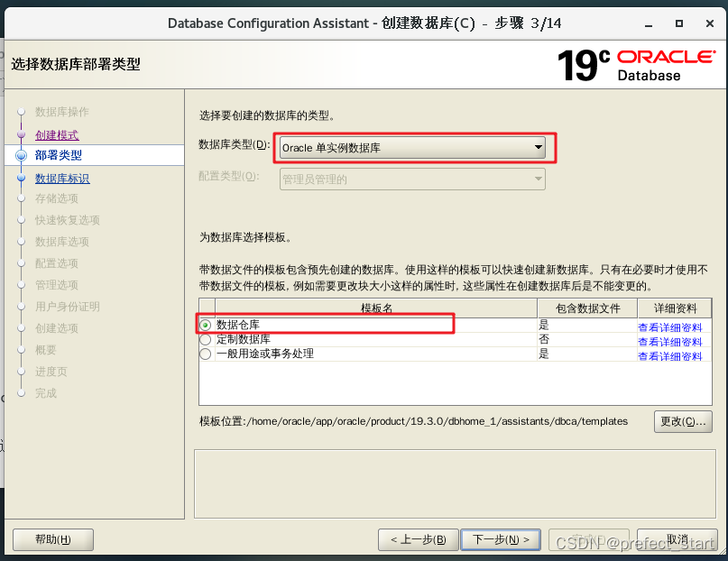Click 数据库操作 in the step list
Screen dimensions: 728x561
61,112
